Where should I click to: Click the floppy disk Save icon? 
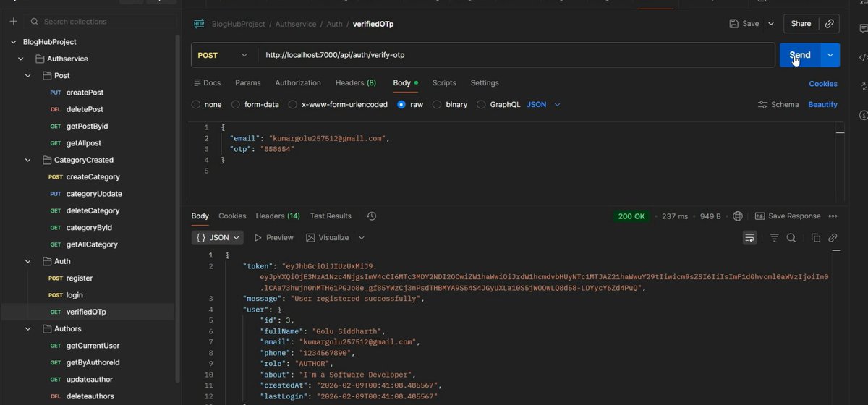click(734, 24)
